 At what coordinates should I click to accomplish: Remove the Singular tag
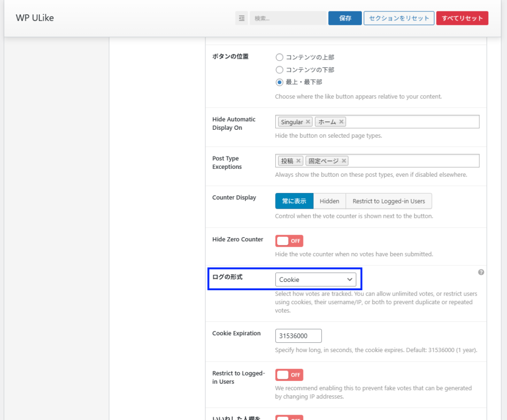click(308, 122)
